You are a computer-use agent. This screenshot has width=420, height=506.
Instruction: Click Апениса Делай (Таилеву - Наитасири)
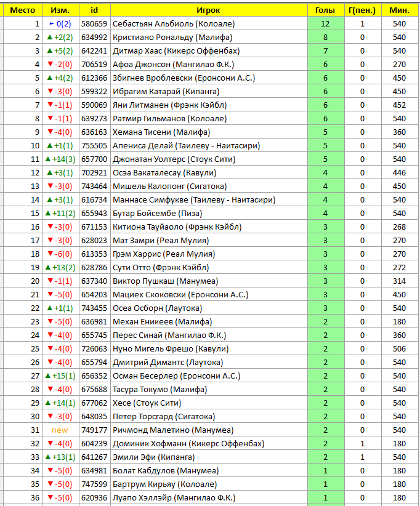point(186,146)
